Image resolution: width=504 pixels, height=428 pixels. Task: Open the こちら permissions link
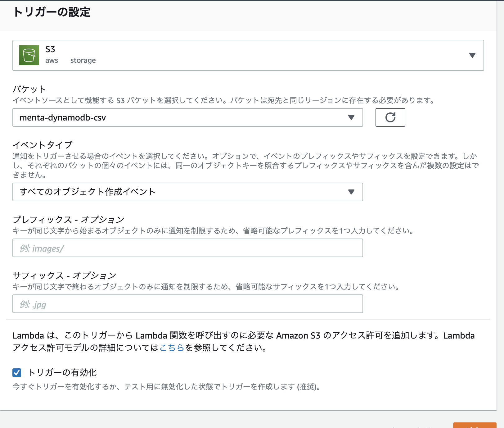click(172, 348)
